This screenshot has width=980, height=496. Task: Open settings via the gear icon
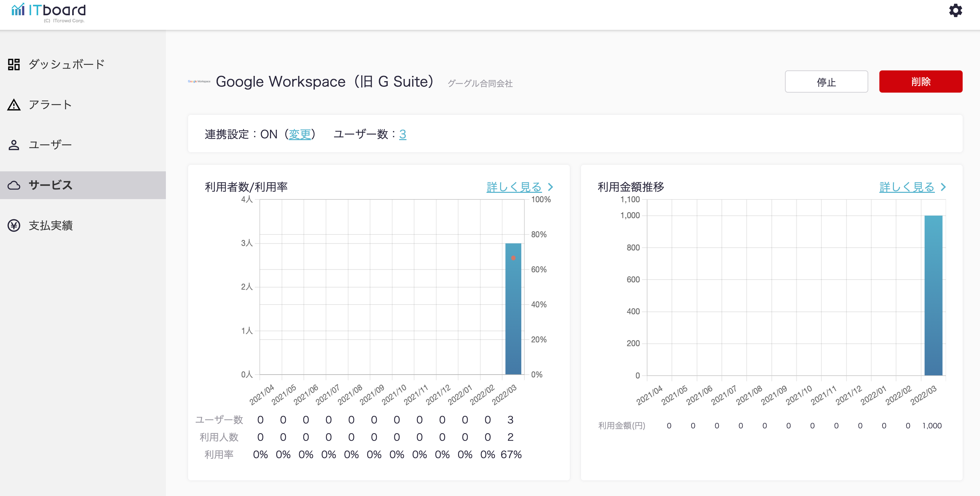click(x=955, y=11)
